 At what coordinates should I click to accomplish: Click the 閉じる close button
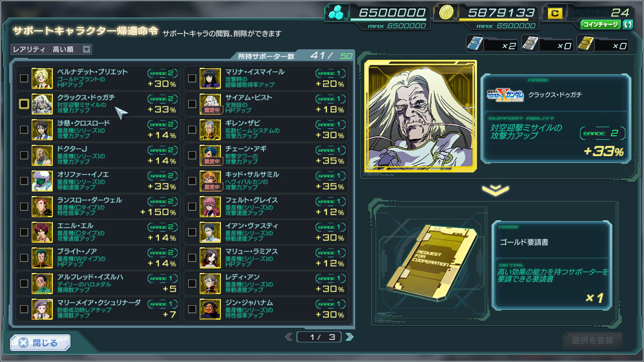click(40, 343)
